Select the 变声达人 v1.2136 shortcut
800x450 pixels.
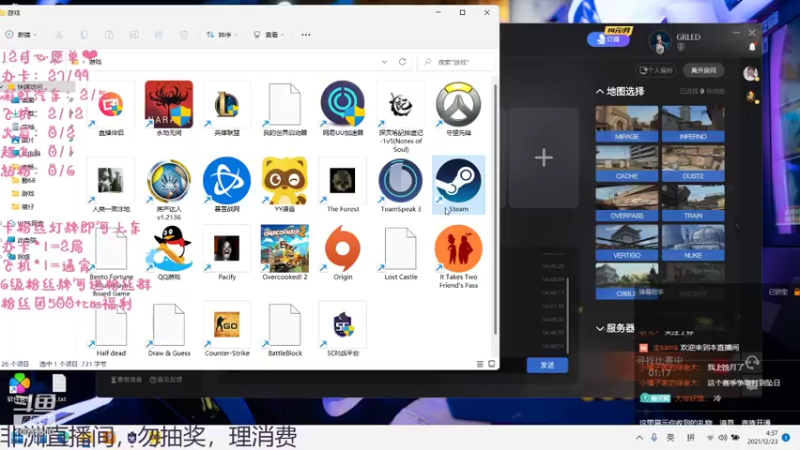[169, 189]
